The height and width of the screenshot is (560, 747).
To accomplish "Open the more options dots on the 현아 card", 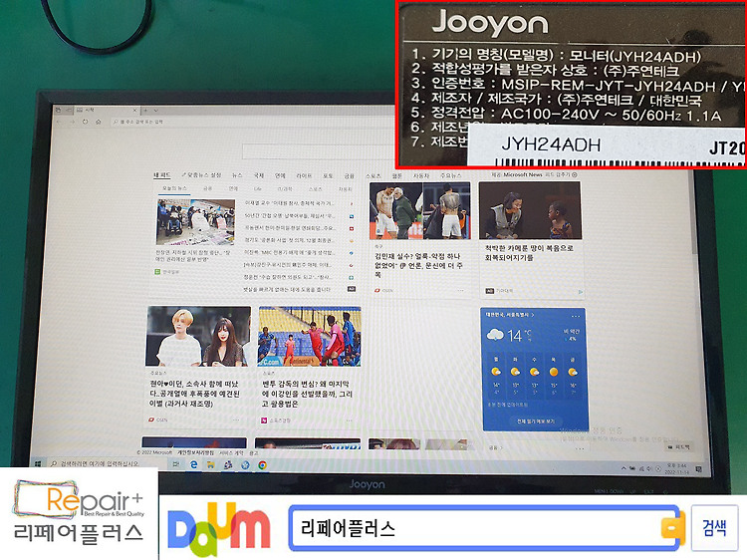I will click(x=236, y=420).
